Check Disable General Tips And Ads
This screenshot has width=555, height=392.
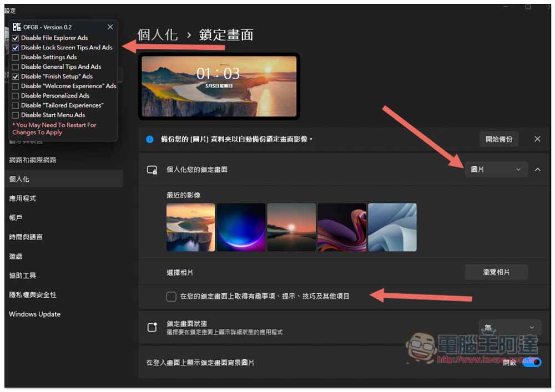15,67
